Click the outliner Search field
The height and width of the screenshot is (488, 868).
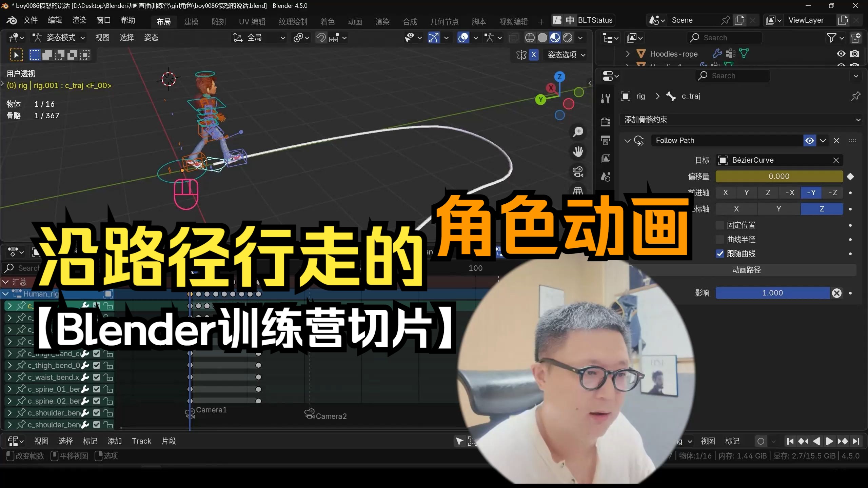(725, 38)
